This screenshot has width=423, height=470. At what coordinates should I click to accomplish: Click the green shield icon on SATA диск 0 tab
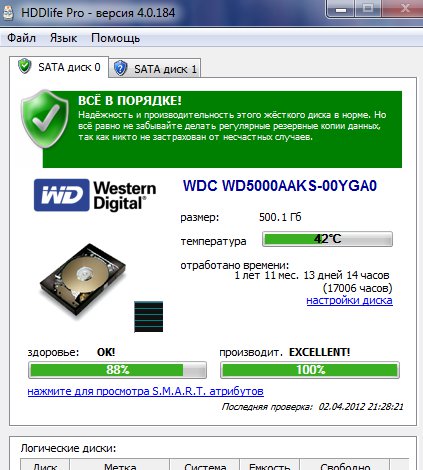25,66
